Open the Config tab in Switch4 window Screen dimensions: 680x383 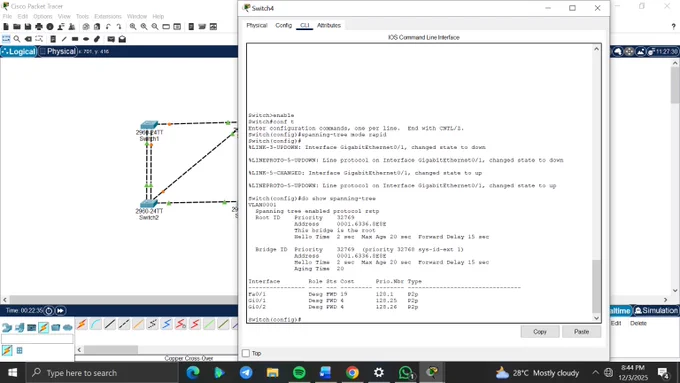click(x=284, y=26)
